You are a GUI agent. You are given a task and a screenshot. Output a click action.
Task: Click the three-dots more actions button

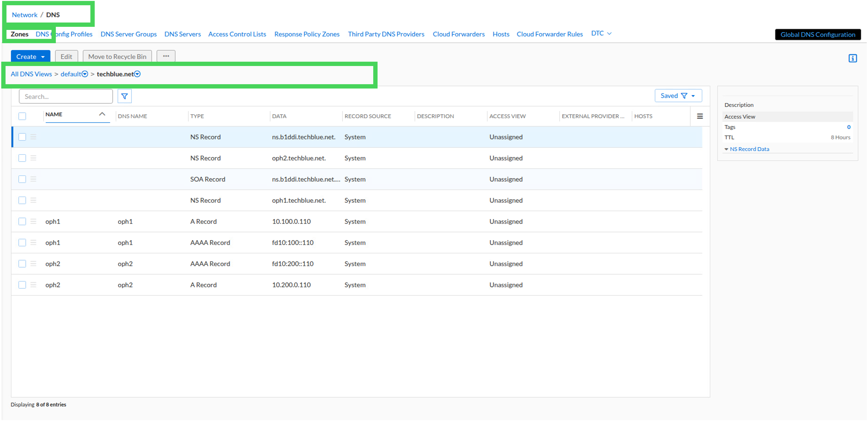pos(166,56)
